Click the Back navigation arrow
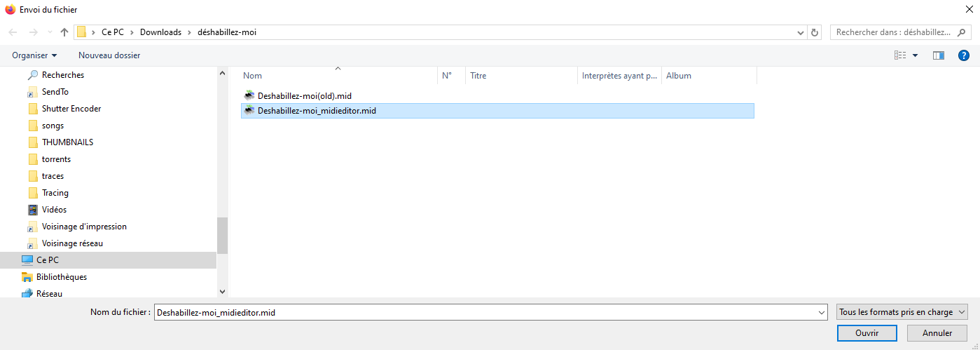Viewport: 980px width, 350px height. [x=13, y=32]
